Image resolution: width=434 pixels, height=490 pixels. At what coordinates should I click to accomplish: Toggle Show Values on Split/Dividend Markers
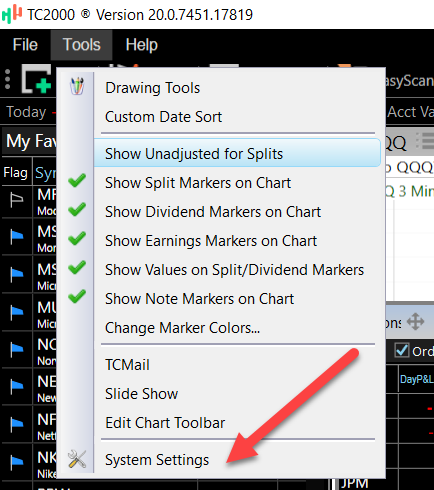(234, 270)
